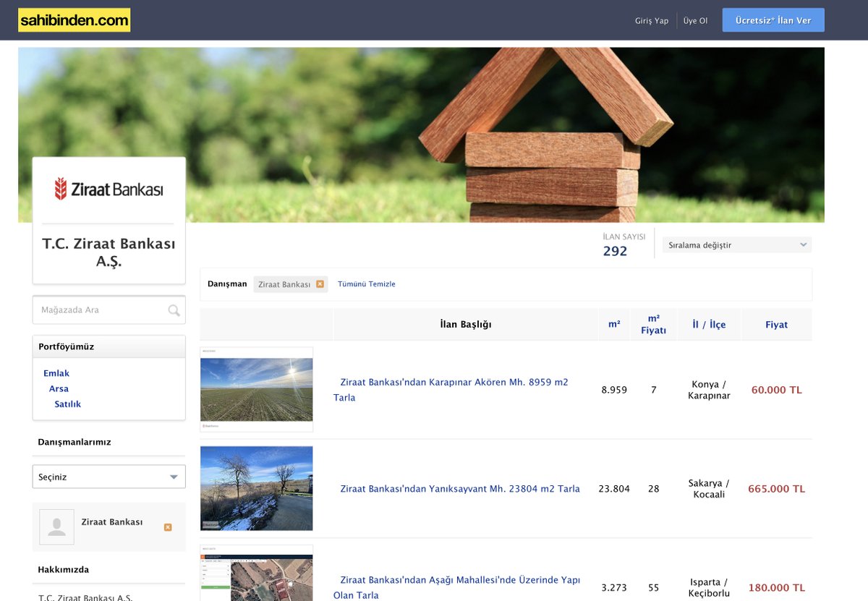
Task: Open the sahibinden.com homepage logo
Action: (x=74, y=20)
